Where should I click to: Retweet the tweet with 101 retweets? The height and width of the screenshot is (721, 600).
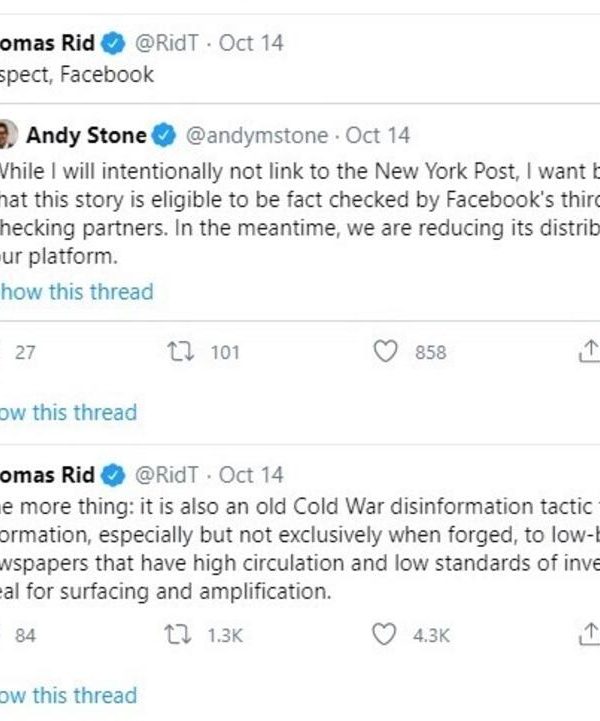point(182,352)
